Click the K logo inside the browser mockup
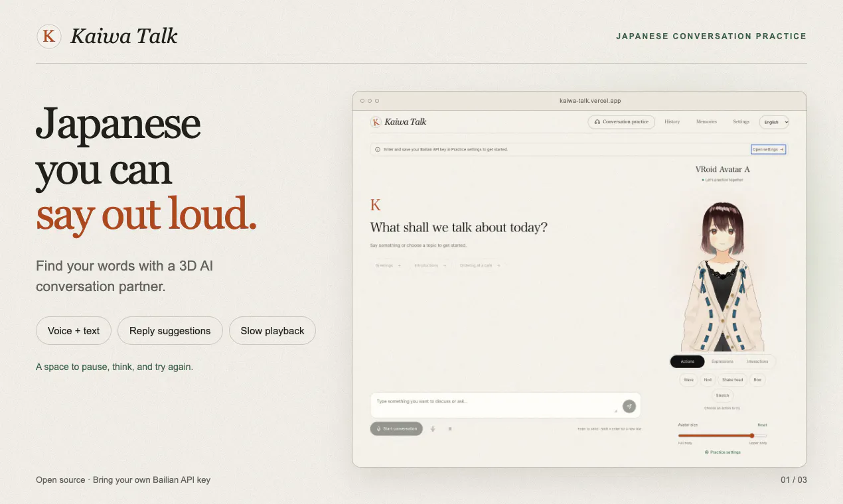Image resolution: width=843 pixels, height=504 pixels. coord(376,122)
